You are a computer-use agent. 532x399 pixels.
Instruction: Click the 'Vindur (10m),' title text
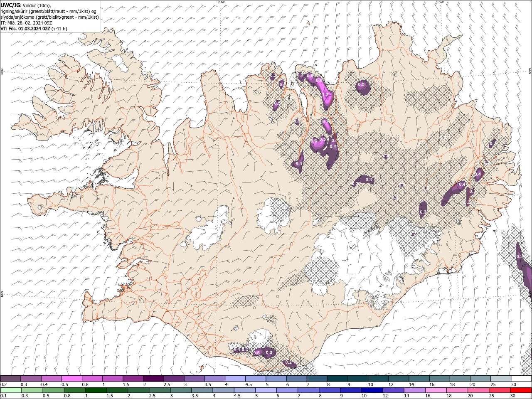(37, 5)
